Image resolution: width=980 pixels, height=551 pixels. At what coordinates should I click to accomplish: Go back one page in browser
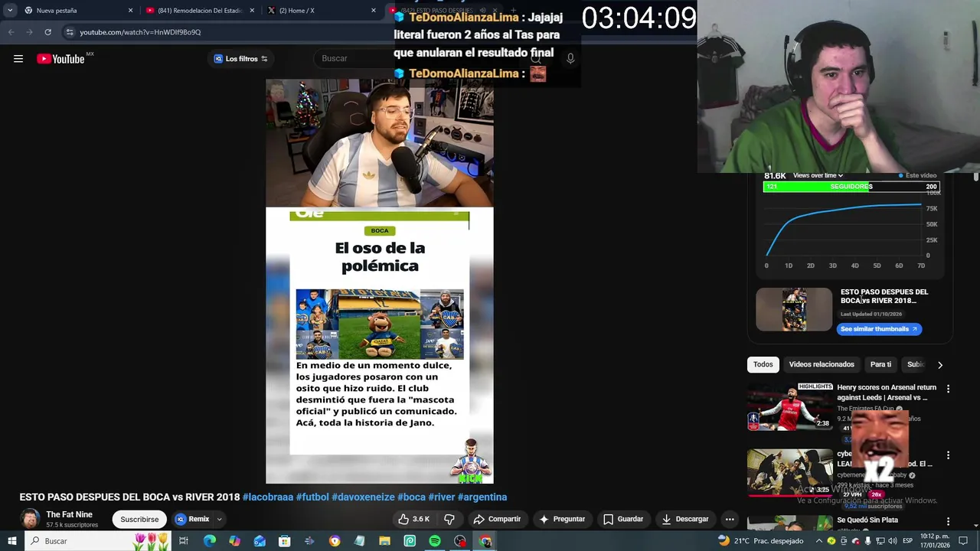[11, 32]
